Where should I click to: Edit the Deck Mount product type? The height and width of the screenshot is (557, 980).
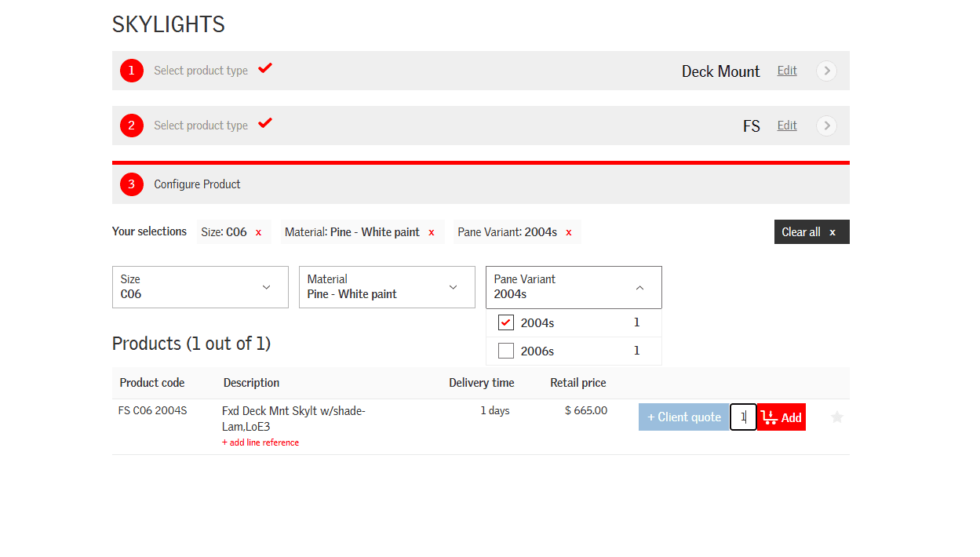787,71
